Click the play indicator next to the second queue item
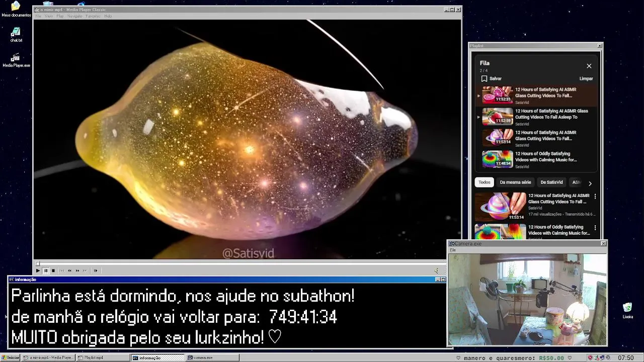The image size is (644, 362). point(478,117)
